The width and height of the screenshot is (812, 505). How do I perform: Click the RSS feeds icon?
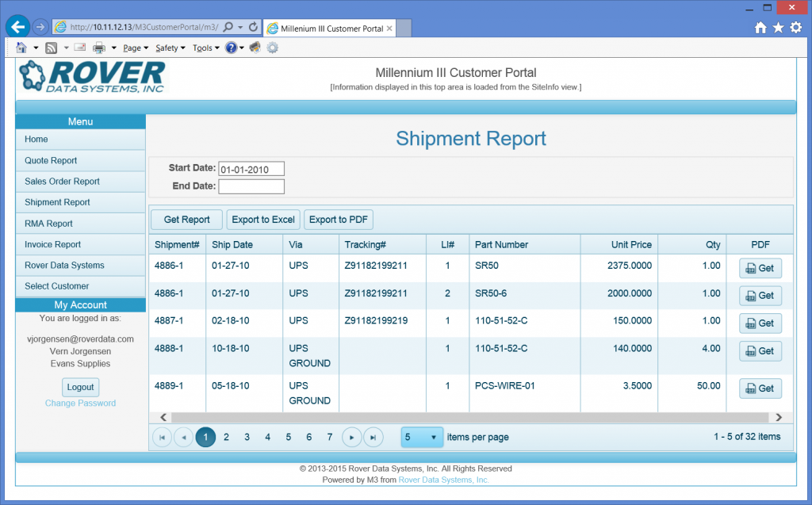(x=52, y=48)
